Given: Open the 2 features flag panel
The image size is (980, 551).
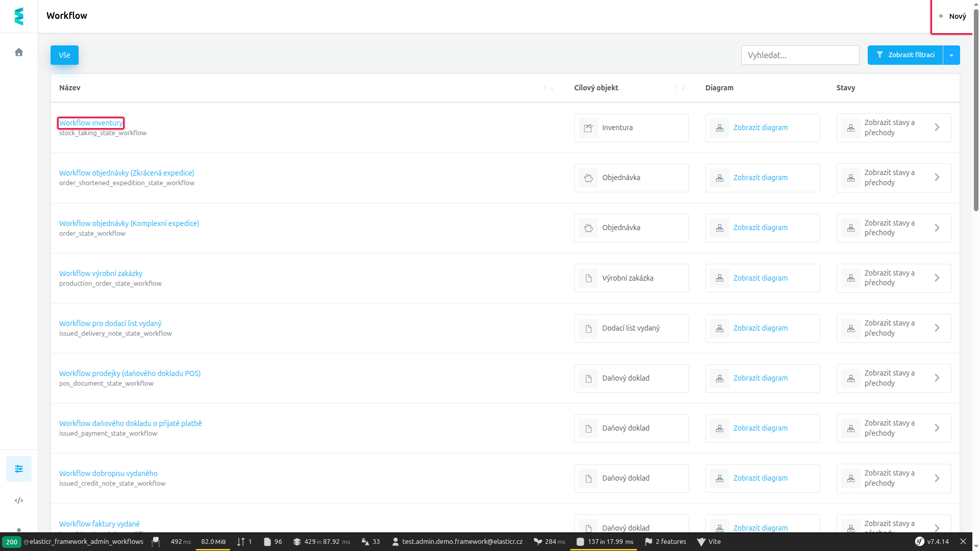Looking at the screenshot, I should [666, 541].
